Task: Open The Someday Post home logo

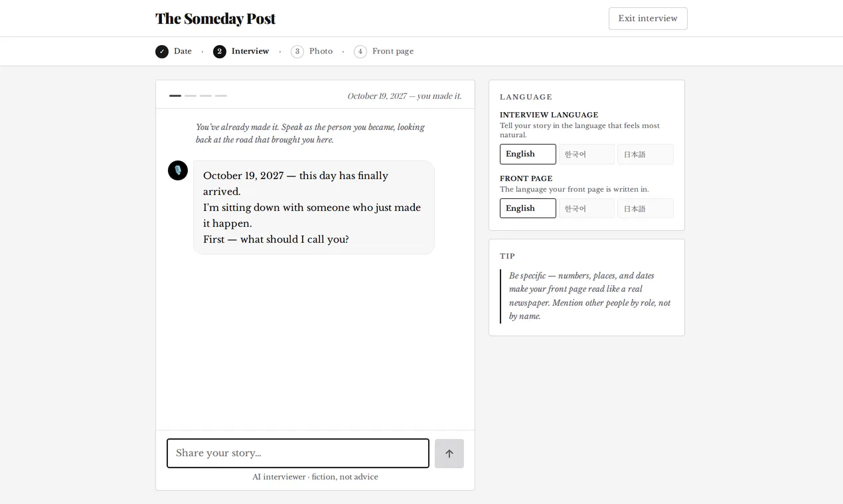Action: click(215, 19)
